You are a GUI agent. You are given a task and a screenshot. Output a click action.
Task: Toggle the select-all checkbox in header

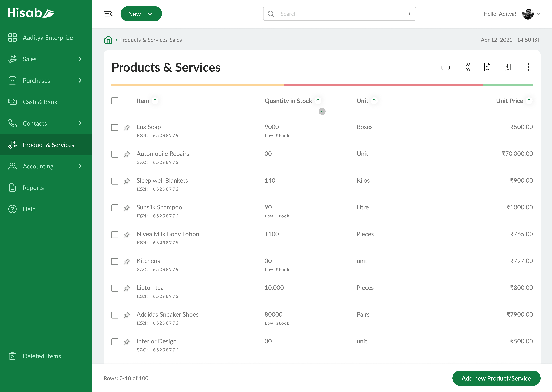point(115,101)
